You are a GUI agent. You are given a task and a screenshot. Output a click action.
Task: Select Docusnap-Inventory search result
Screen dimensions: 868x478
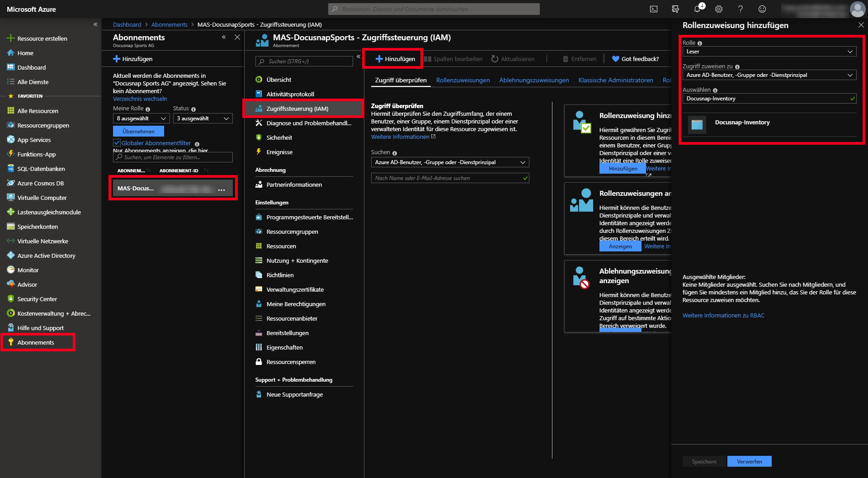tap(769, 124)
